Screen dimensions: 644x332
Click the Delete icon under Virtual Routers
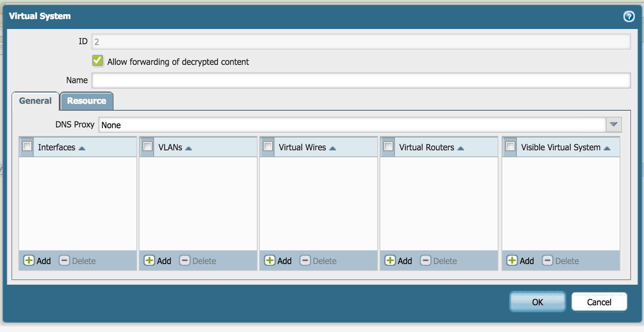click(x=426, y=261)
